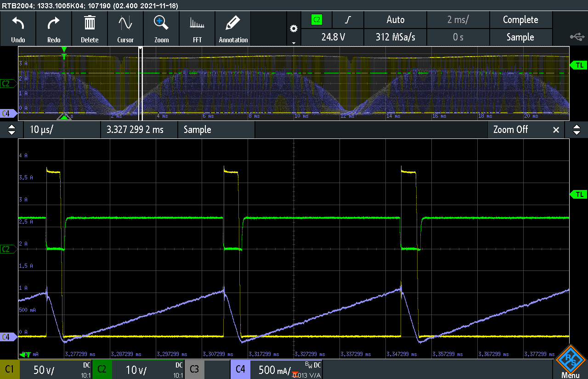588x379 pixels.
Task: Change the Auto trigger mode
Action: [x=395, y=20]
